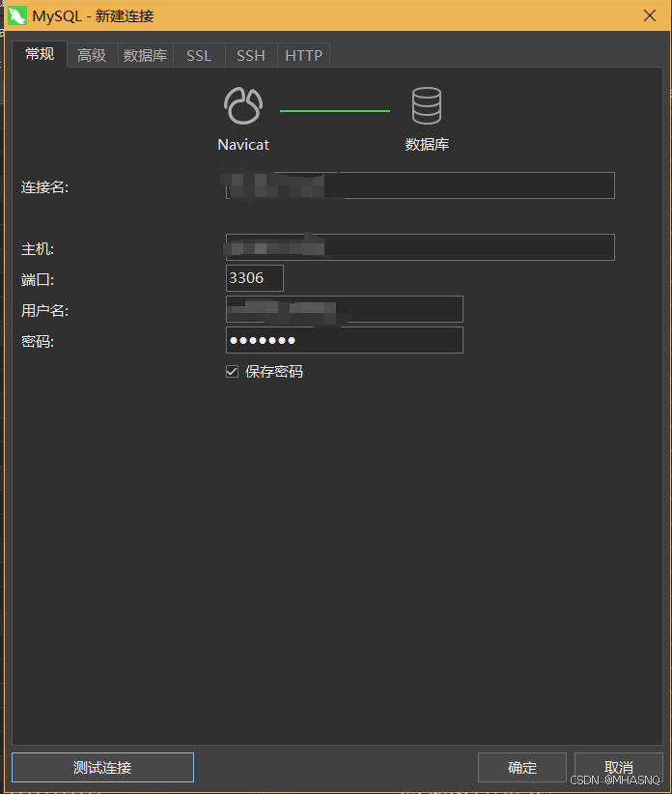Focus the 主机 input field
Screen dimensions: 672x794
tap(420, 247)
